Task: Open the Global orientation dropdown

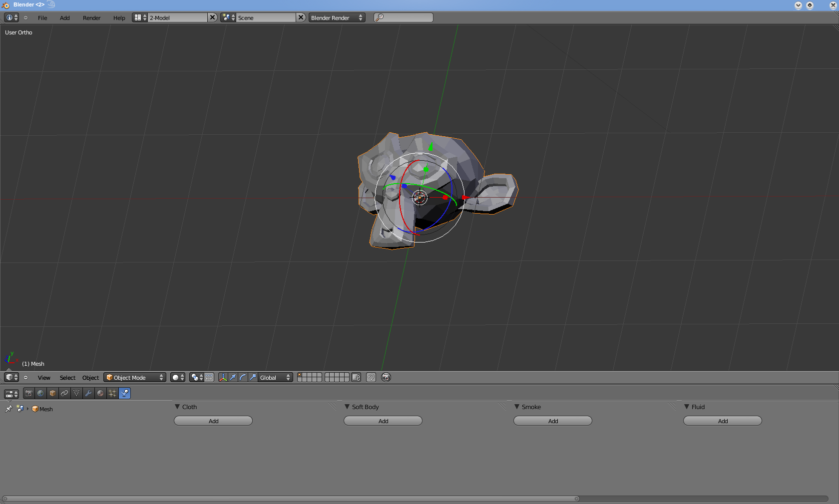Action: 275,378
